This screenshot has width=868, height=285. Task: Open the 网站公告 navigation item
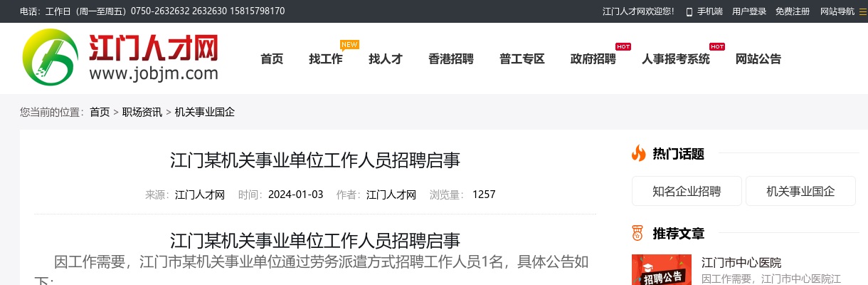click(x=758, y=59)
